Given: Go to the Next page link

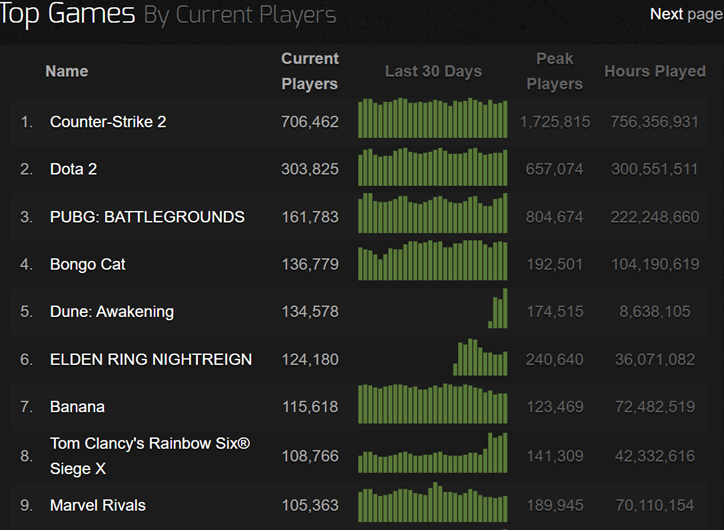Looking at the screenshot, I should pyautogui.click(x=686, y=14).
